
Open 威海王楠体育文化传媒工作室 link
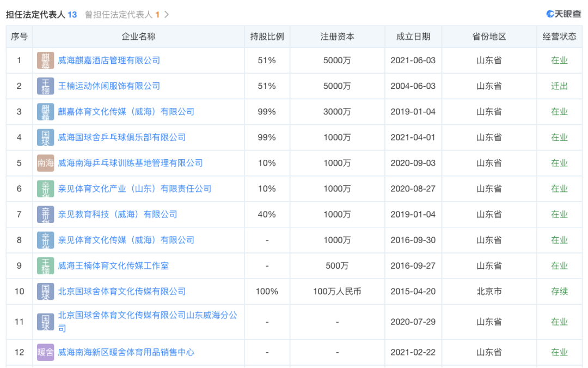point(113,266)
